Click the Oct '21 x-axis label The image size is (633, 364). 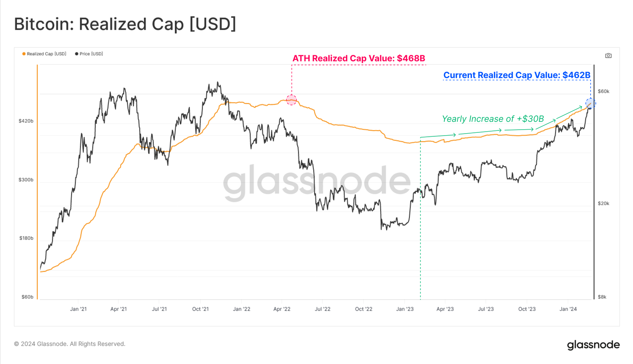pyautogui.click(x=200, y=309)
